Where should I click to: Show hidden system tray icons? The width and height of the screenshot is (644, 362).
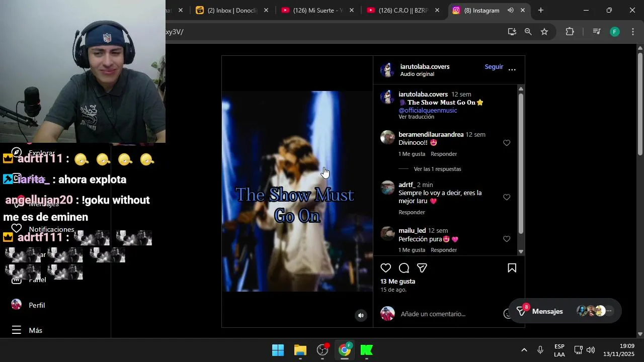(524, 350)
